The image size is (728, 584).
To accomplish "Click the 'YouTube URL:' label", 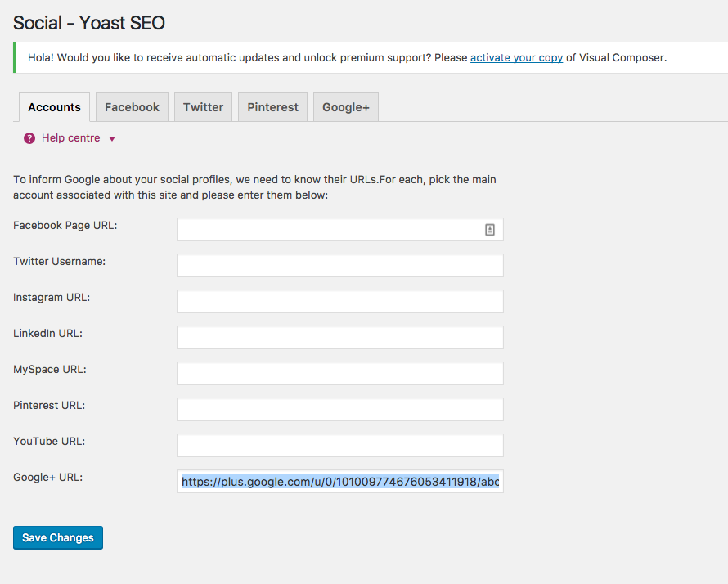I will (49, 442).
